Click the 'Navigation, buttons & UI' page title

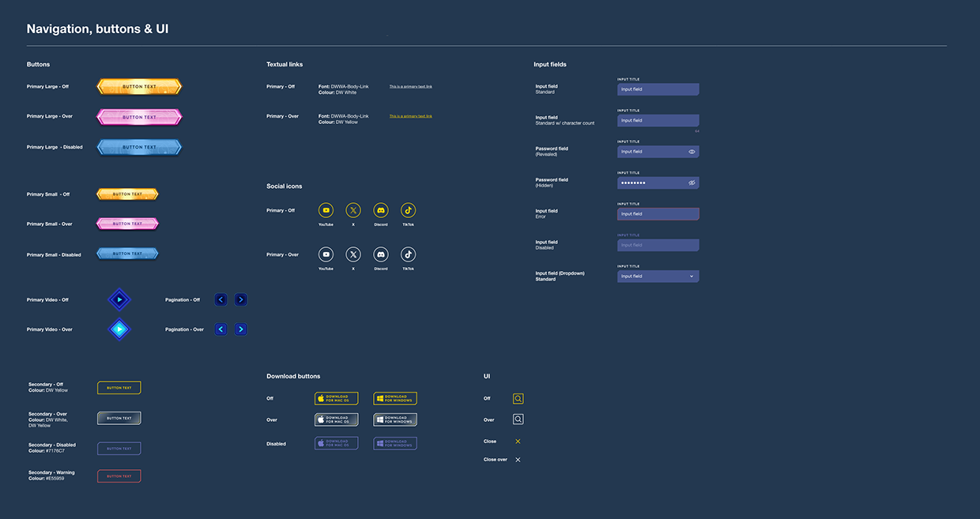pyautogui.click(x=97, y=29)
